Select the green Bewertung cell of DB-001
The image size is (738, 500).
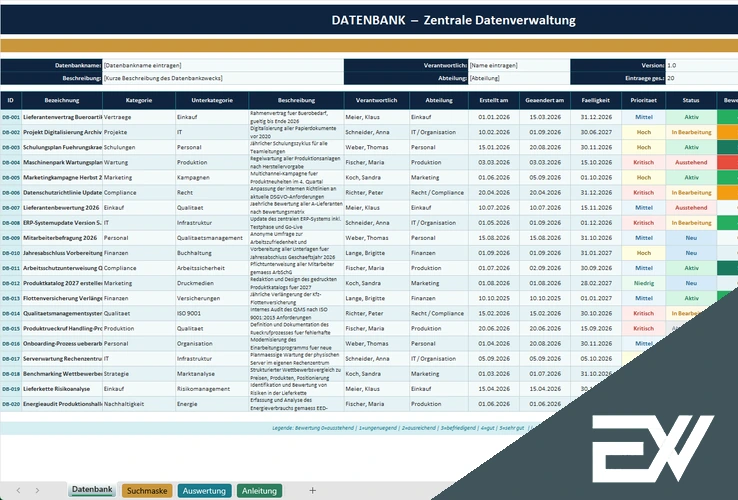click(x=728, y=117)
